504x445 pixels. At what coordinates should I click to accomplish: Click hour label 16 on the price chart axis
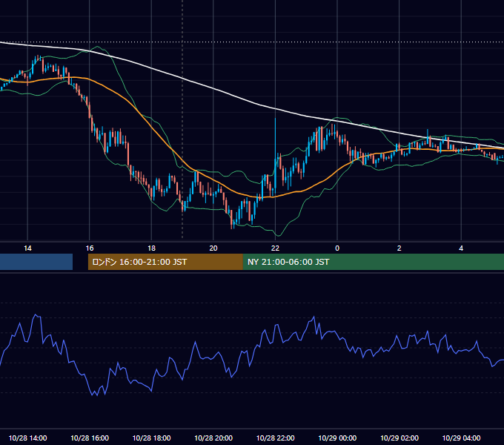click(x=90, y=248)
